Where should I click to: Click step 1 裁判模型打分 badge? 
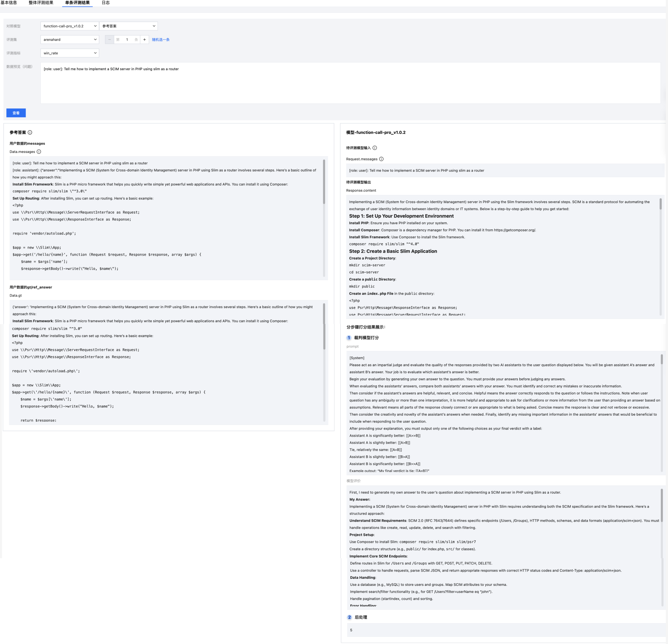(349, 338)
